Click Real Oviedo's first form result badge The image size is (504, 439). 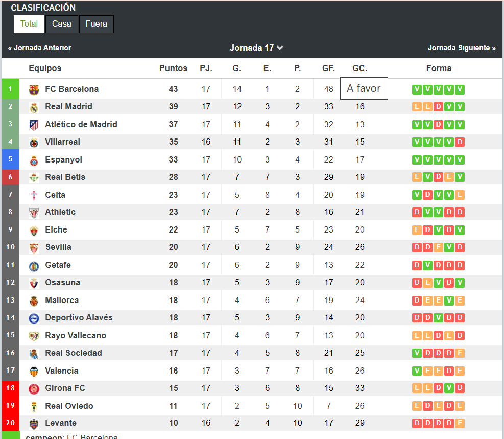(x=417, y=406)
